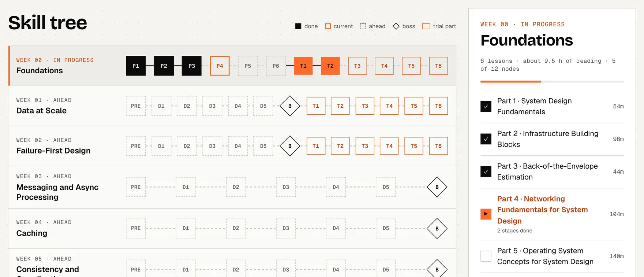This screenshot has height=277, width=644.
Task: Toggle Part 2 Infrastructure Building Blocks checkbox
Action: [x=486, y=139]
